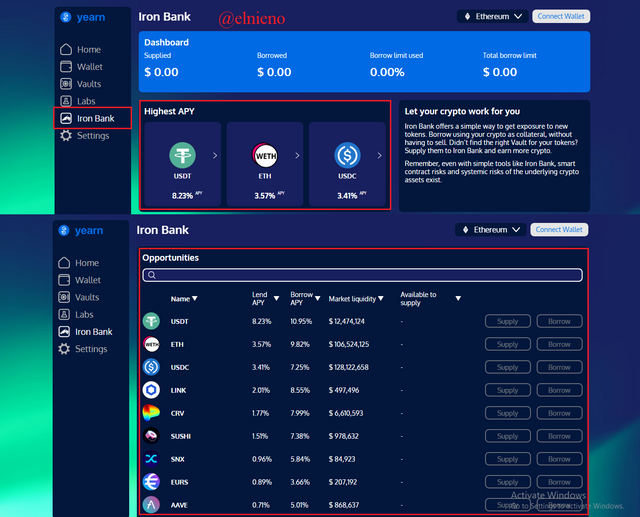Click the WETH icon in Highest APY
The width and height of the screenshot is (640, 517).
[265, 155]
